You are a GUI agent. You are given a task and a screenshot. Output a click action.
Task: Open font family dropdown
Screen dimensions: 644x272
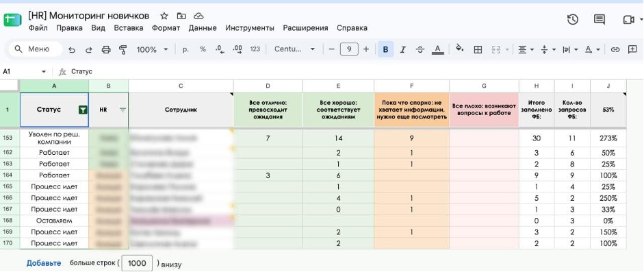294,49
